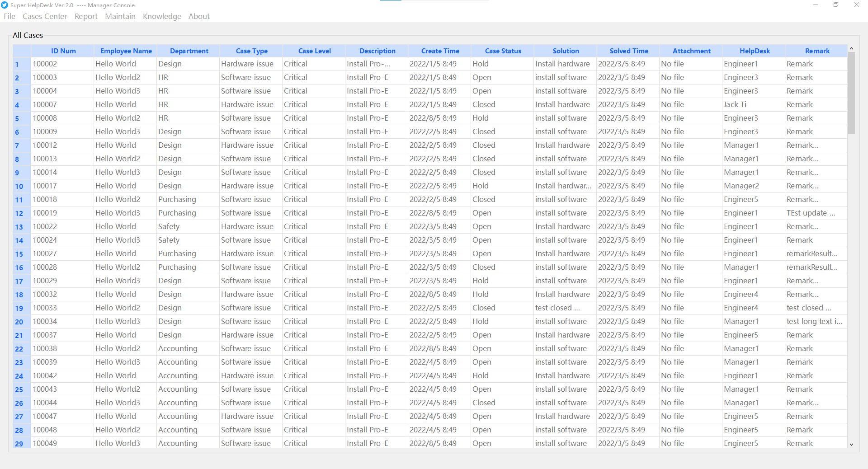This screenshot has width=868, height=469.
Task: Click the vertical scrollbar thumb
Action: tap(851, 93)
